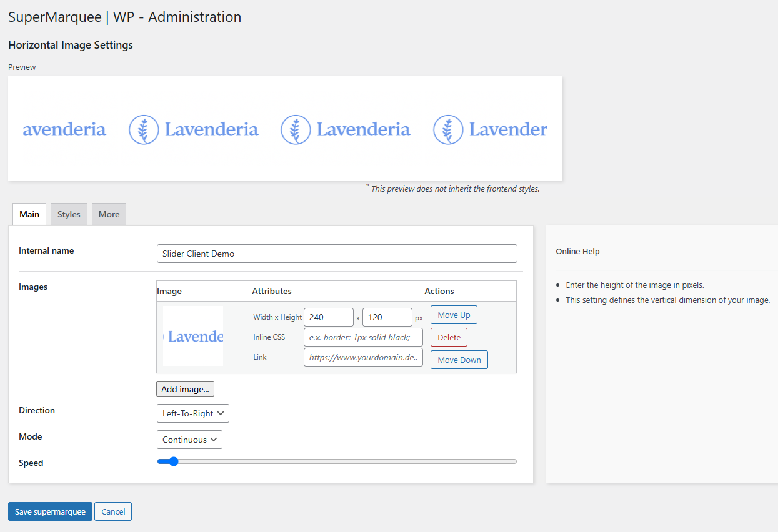This screenshot has width=778, height=532.
Task: Click Save supermarquee button
Action: click(x=50, y=511)
